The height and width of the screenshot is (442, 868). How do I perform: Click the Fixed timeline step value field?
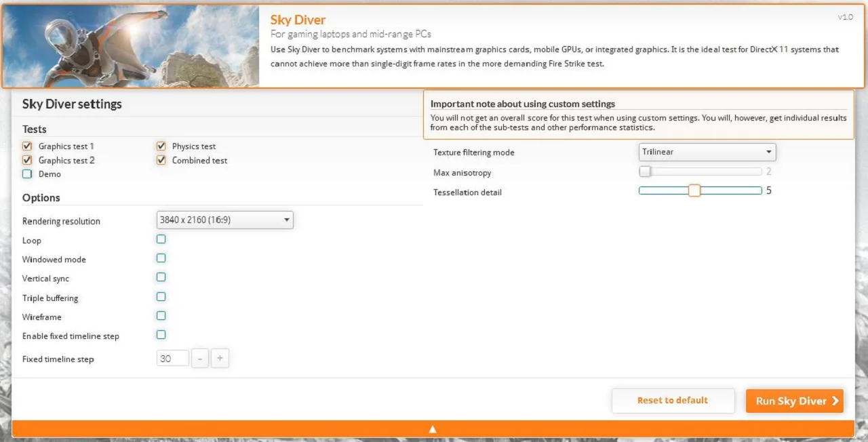pyautogui.click(x=173, y=359)
